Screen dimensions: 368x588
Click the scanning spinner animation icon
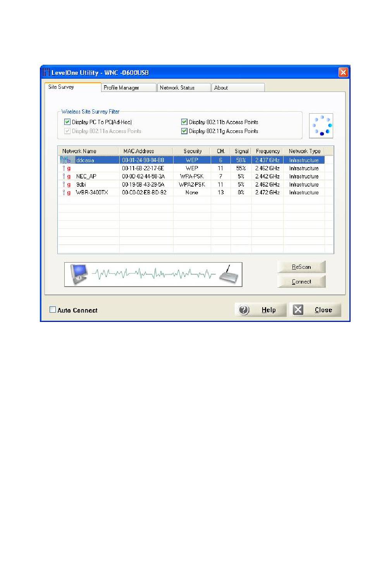[321, 126]
